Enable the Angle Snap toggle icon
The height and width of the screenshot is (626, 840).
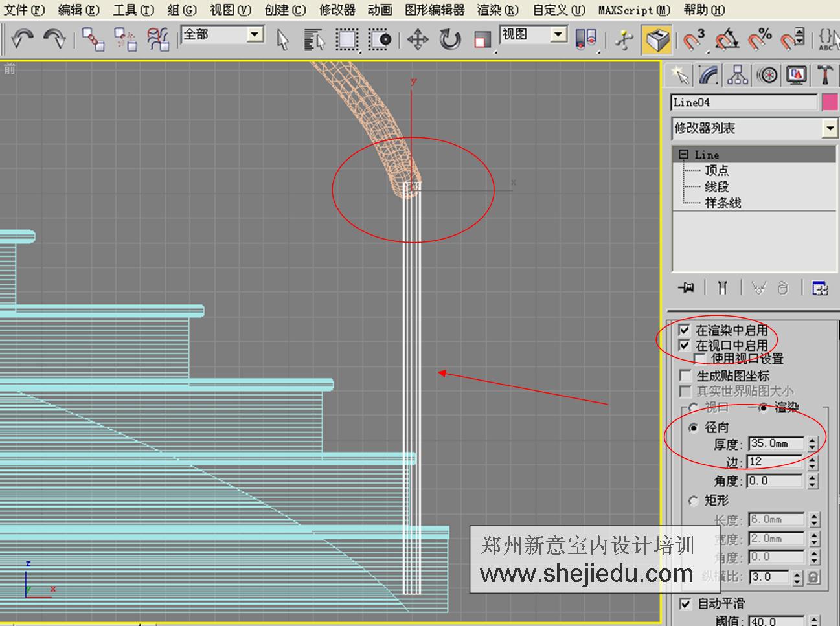coord(725,39)
